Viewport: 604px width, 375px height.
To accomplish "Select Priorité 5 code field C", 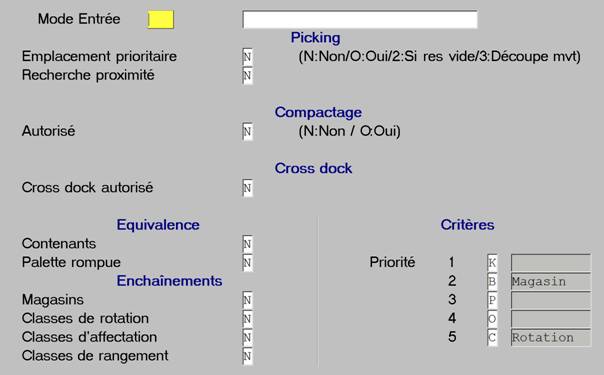I will (x=492, y=337).
